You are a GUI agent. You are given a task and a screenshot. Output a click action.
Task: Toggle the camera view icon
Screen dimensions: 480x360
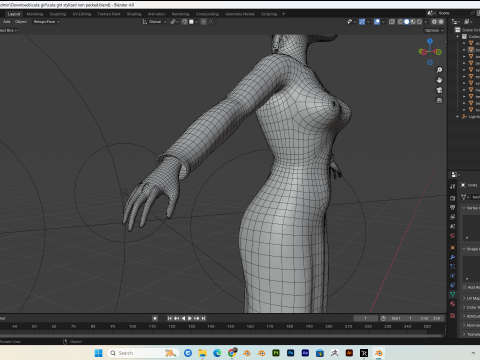(439, 90)
